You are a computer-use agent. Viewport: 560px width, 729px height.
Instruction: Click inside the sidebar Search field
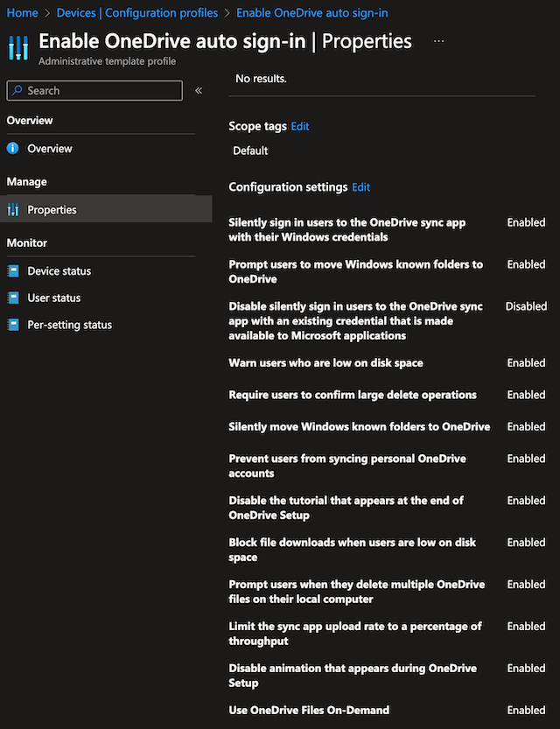pos(94,90)
